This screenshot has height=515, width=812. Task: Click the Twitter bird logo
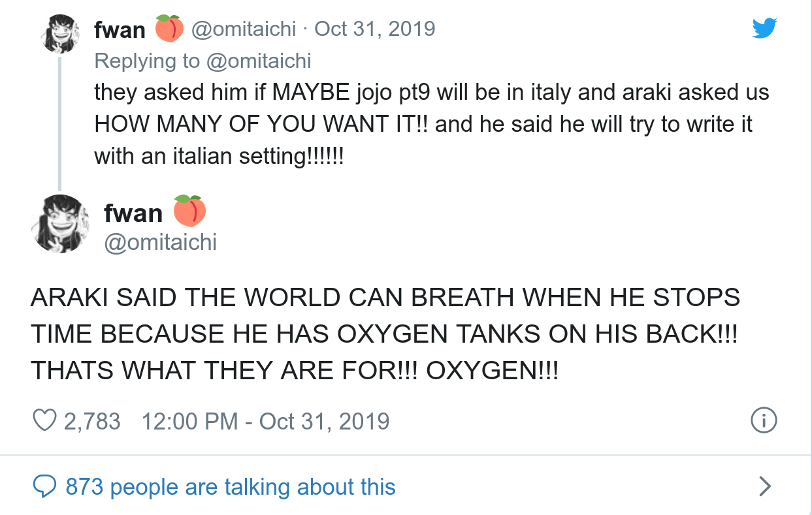[764, 28]
